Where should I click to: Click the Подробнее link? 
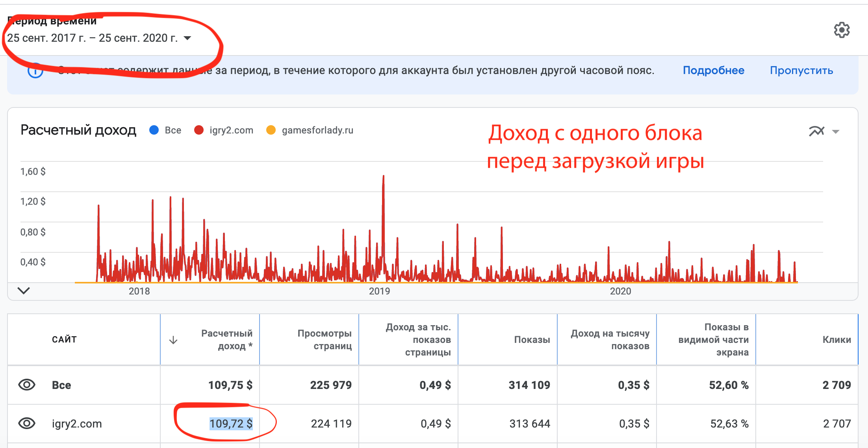point(713,70)
